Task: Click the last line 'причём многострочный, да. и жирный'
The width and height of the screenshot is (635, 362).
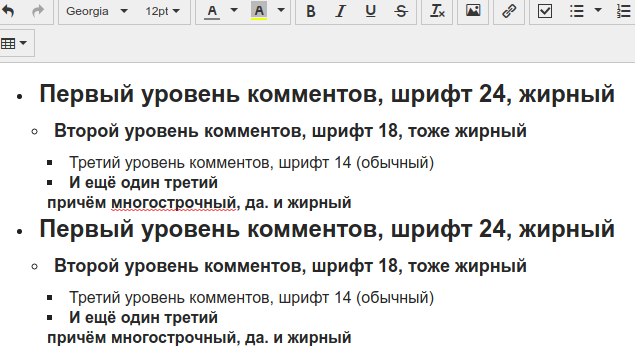Action: (x=199, y=337)
